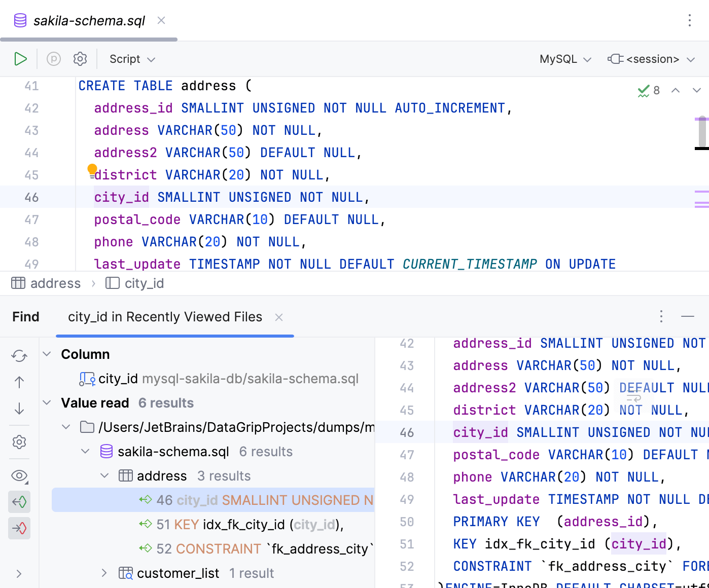
Task: Click the address breadcrumb below the editor
Action: point(56,283)
